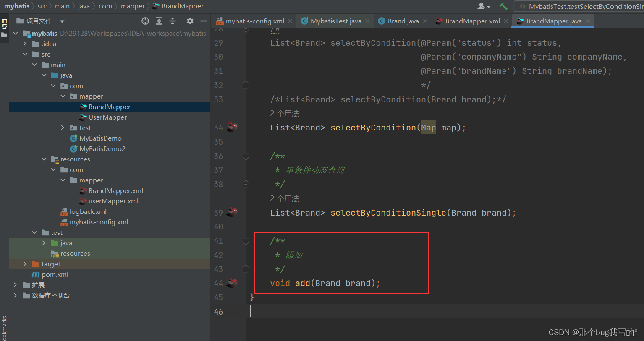Viewport: 644px width, 341px height.
Task: Click the MyBatis gutter icon on line 44
Action: pos(232,283)
